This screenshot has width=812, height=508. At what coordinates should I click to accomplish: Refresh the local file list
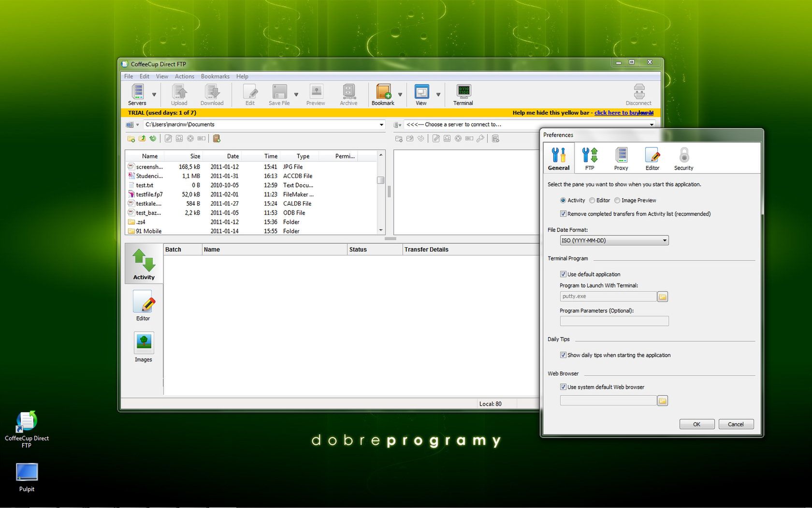[x=153, y=139]
